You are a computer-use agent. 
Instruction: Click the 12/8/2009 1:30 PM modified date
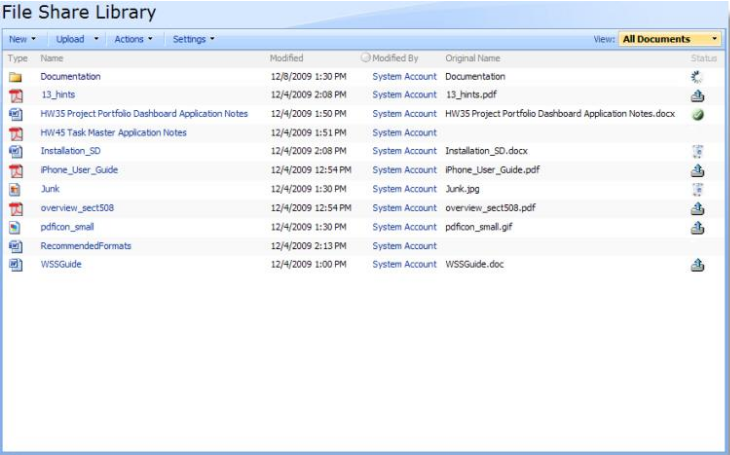309,76
